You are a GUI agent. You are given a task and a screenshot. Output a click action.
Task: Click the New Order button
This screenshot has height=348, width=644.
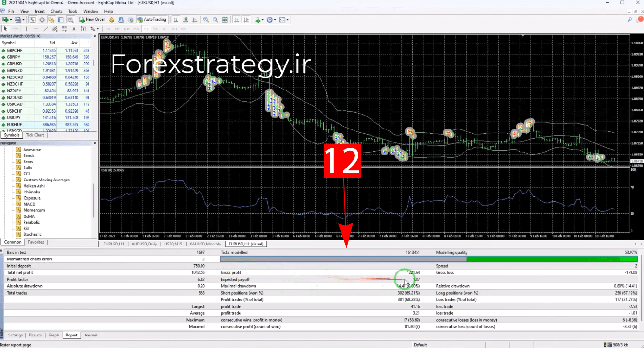tap(92, 20)
